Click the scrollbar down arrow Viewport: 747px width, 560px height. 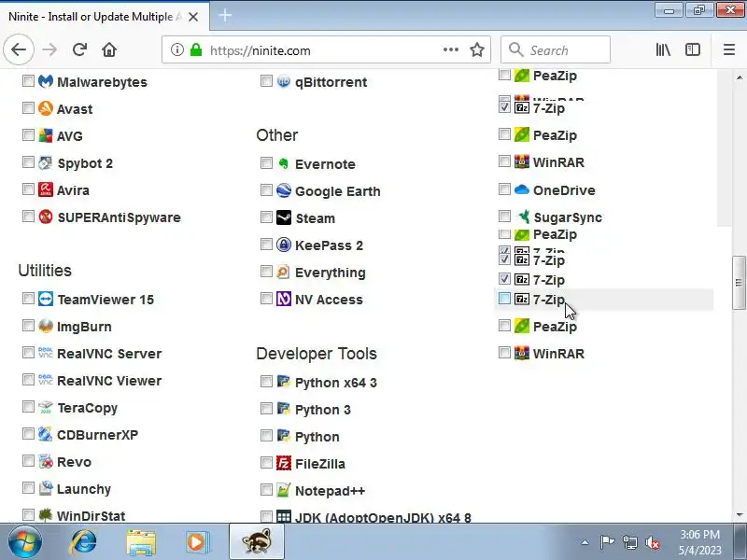[x=740, y=514]
